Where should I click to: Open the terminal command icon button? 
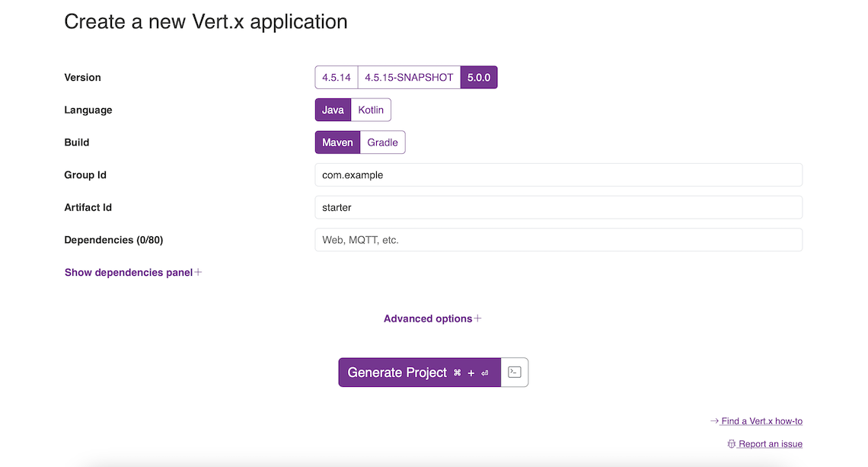coord(514,373)
